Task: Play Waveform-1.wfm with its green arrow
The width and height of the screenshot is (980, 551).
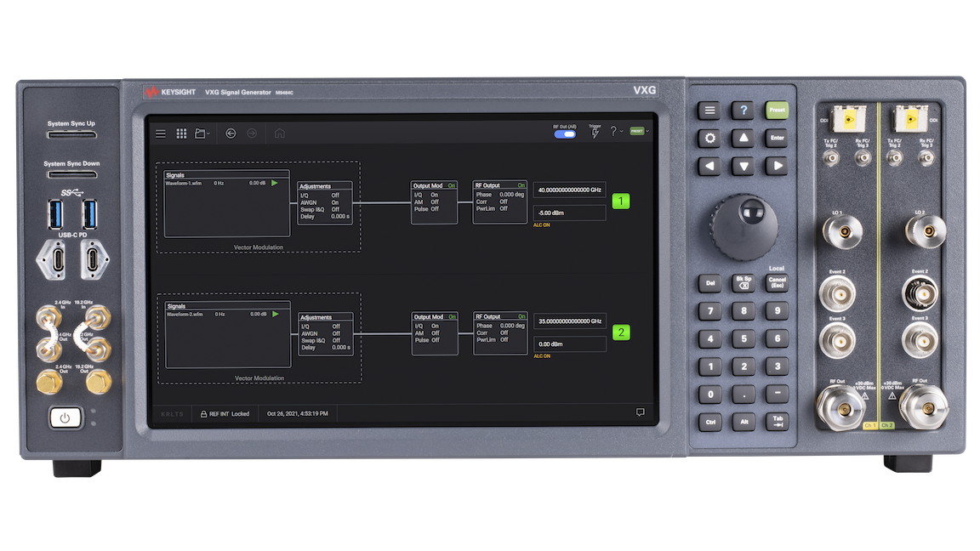Action: tap(275, 183)
